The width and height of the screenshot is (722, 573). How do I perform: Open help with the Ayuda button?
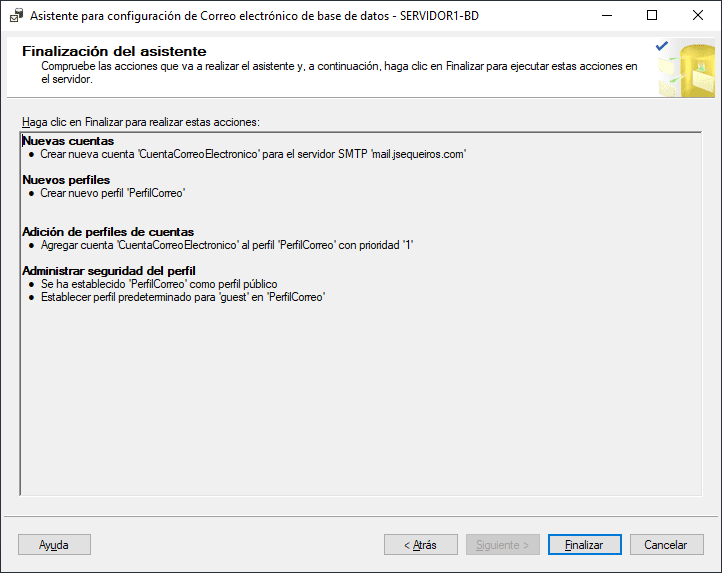point(54,545)
